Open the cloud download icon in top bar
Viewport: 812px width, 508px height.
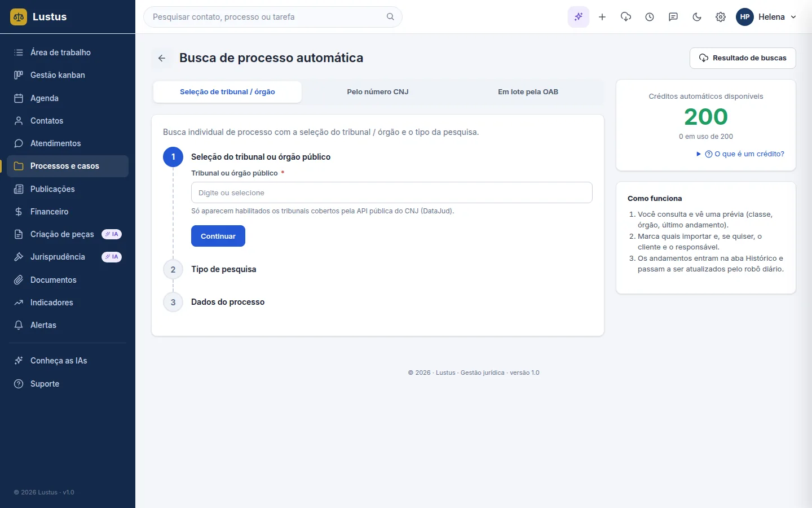(x=626, y=17)
